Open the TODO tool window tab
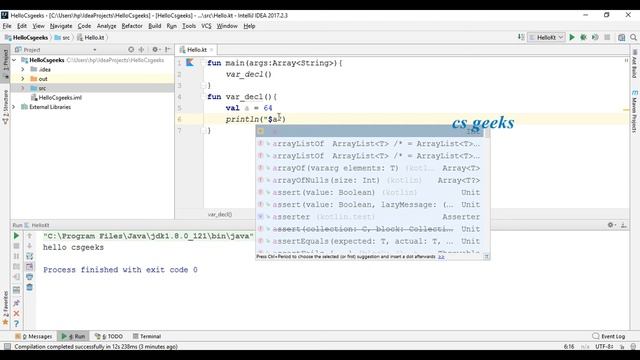This screenshot has height=360, width=640. (109, 336)
